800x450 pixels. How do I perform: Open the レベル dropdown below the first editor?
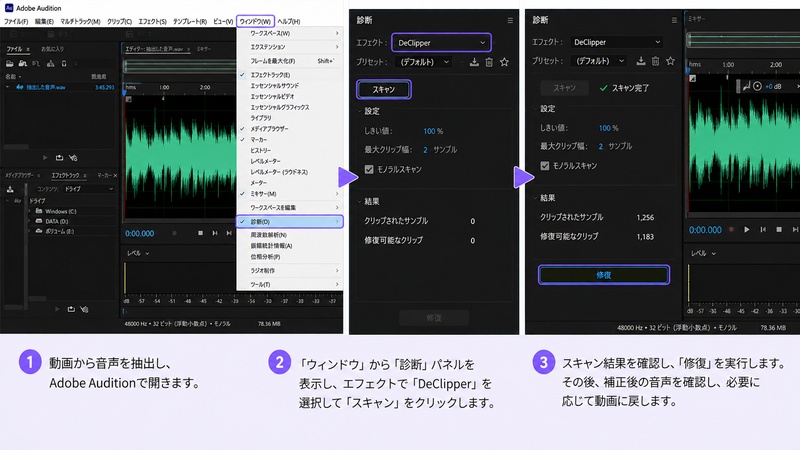coord(138,253)
